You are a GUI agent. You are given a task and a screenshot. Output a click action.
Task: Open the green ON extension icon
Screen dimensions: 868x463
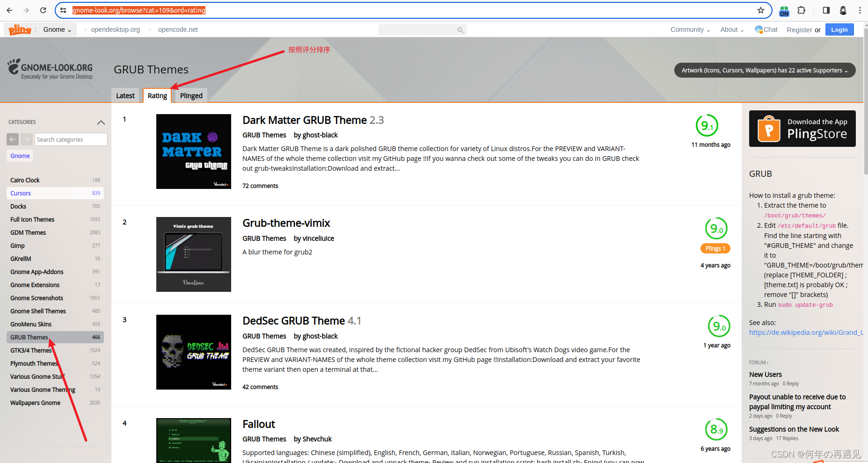pos(784,11)
